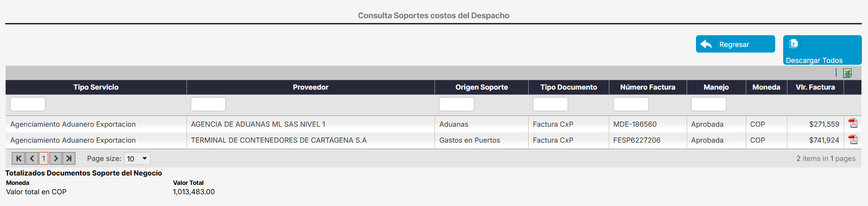Sort by Tipo Servicio column header
The width and height of the screenshot is (868, 206).
click(96, 87)
